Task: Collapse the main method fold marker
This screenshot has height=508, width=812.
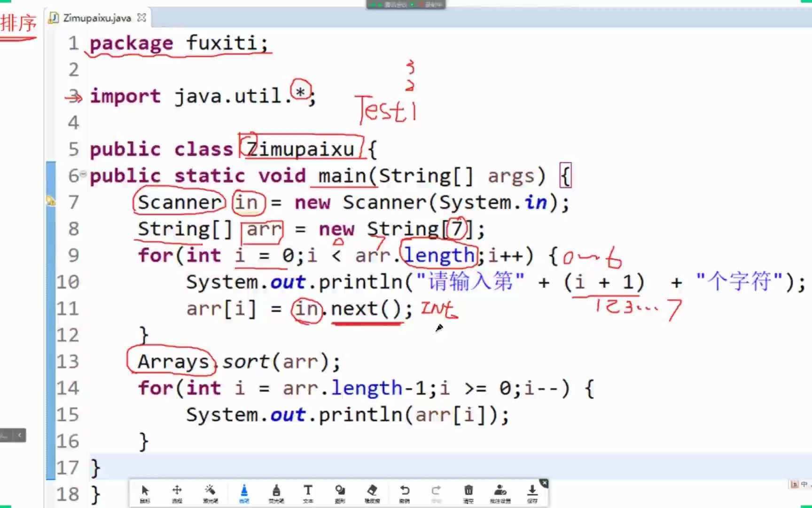Action: pos(83,174)
